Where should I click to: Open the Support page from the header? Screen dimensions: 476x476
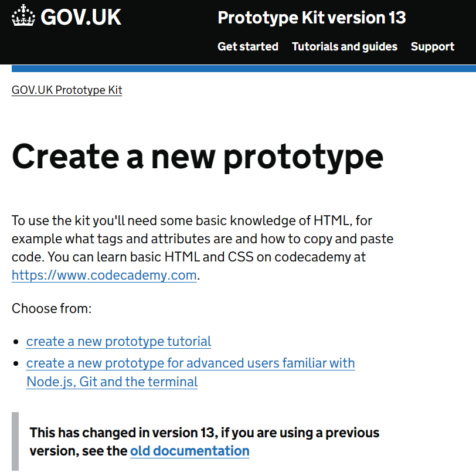(x=432, y=46)
